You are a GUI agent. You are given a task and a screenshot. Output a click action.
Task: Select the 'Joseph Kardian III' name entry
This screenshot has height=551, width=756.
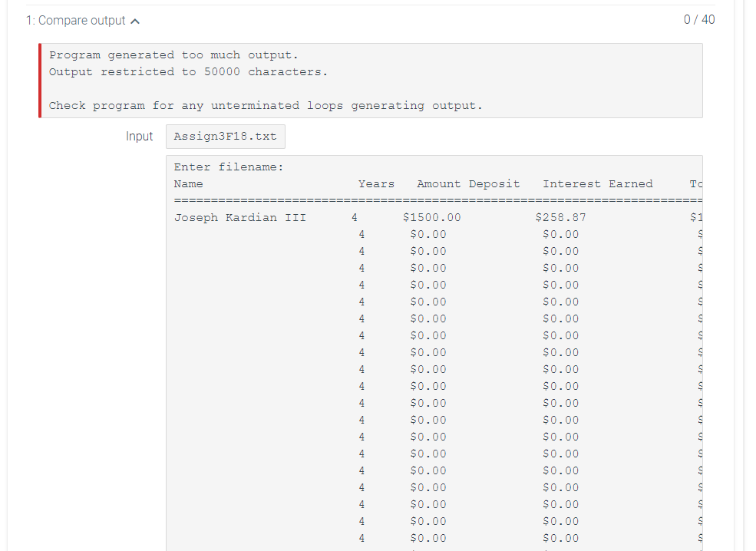coord(239,217)
